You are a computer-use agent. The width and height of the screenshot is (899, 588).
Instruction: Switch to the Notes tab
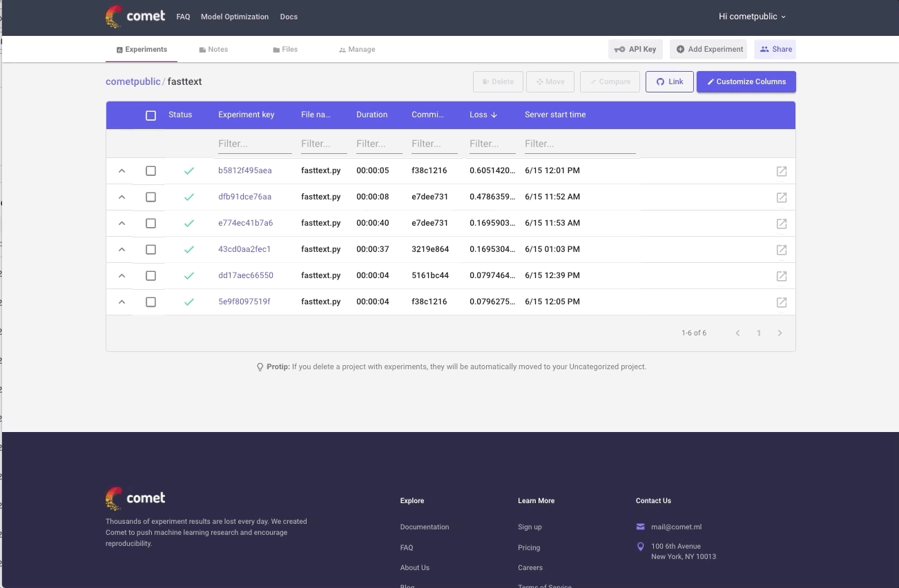pos(213,50)
